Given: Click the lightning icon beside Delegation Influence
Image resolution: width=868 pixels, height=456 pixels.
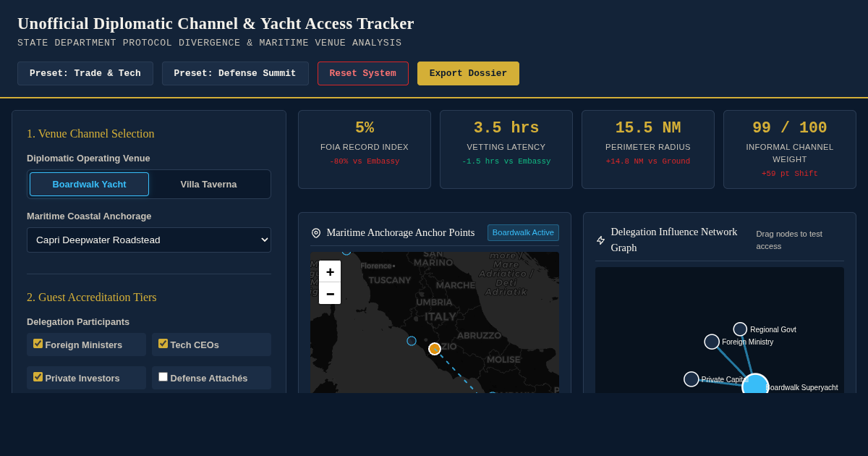Looking at the screenshot, I should point(600,240).
